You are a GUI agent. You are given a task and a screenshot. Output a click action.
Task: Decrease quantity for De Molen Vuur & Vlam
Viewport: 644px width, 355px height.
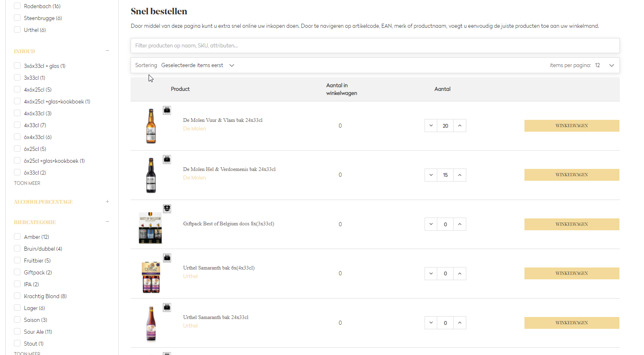click(x=431, y=126)
